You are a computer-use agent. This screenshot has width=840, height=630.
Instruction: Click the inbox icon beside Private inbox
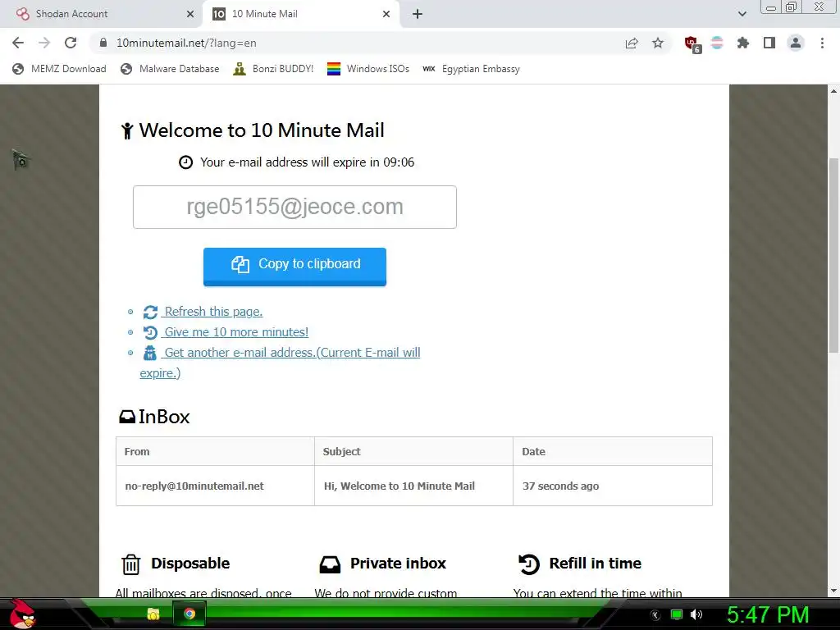click(x=330, y=564)
